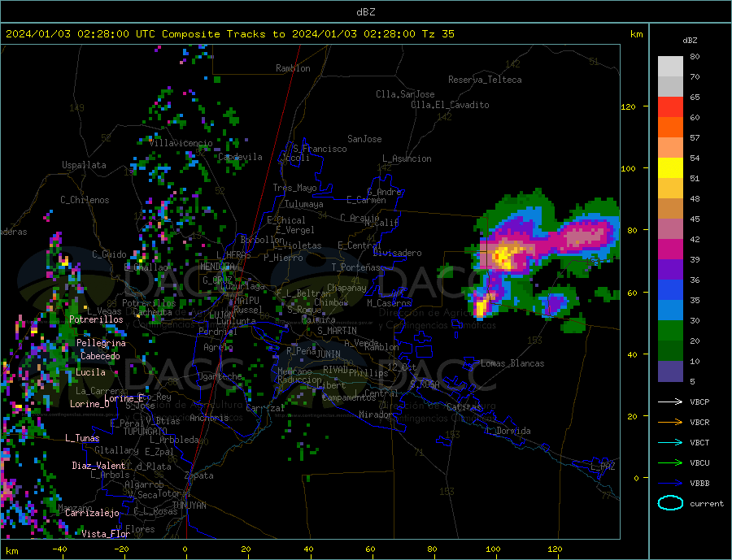Click the green VBCU arrow legend icon
Viewport: 732px width, 560px height.
pos(670,462)
